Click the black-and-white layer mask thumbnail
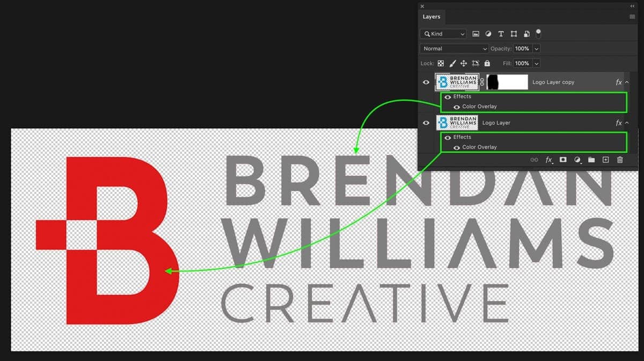The width and height of the screenshot is (644, 361). tap(507, 82)
